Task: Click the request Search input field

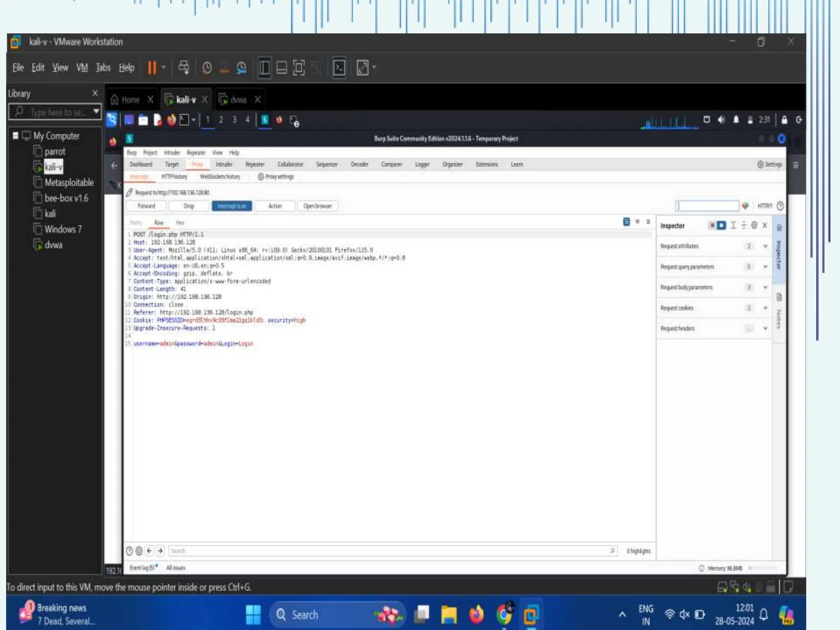Action: (390, 551)
